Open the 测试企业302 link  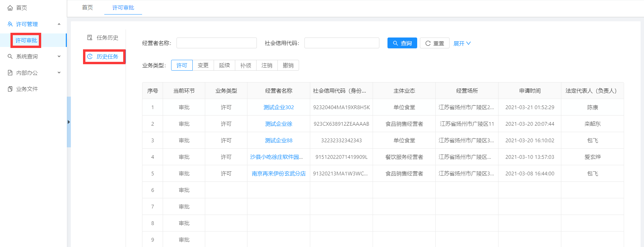(x=278, y=107)
